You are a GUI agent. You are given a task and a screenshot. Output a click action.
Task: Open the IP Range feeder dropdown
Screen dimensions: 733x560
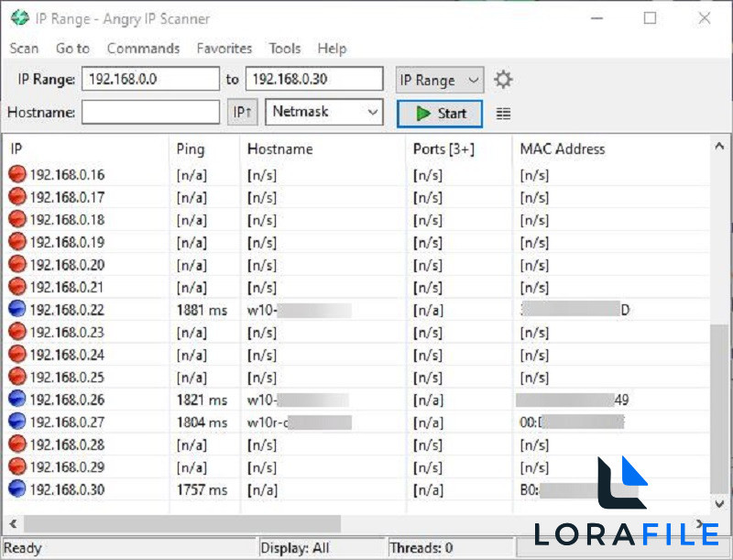440,80
